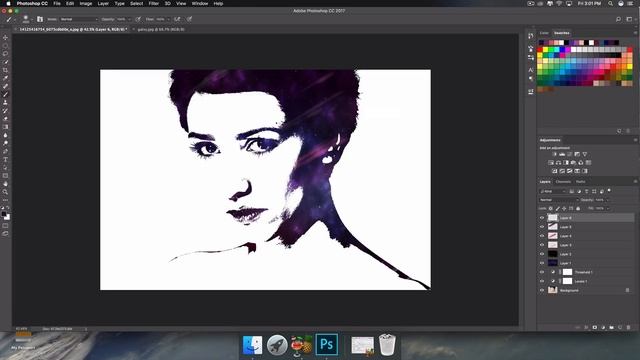Toggle Background layer visibility
Viewport: 640px width, 360px height.
tap(542, 290)
